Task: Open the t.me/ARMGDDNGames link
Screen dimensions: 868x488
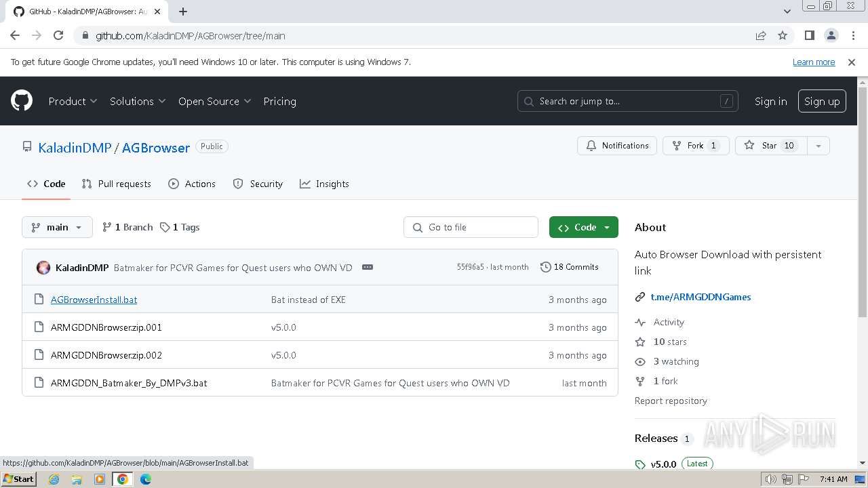Action: [x=701, y=297]
